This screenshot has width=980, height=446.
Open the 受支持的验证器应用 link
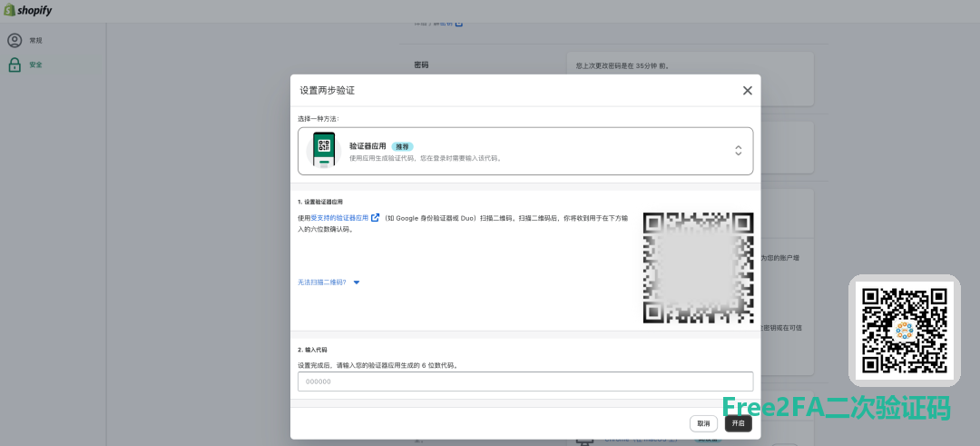coord(339,218)
